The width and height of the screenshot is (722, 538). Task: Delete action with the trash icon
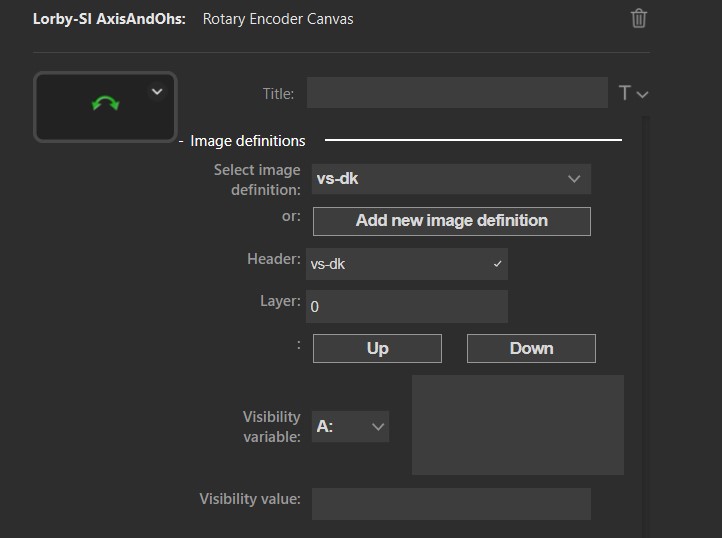[x=639, y=19]
